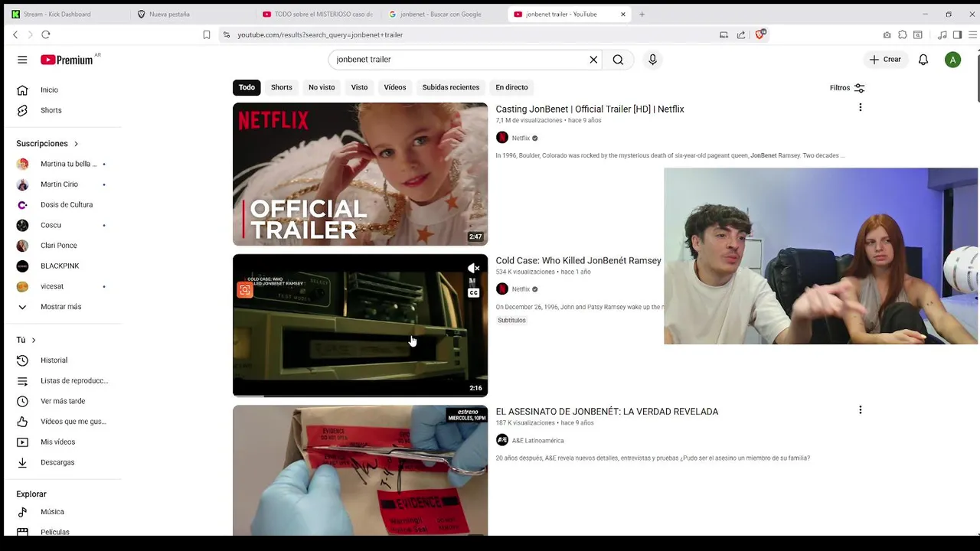Reload the page in browser

[46, 34]
